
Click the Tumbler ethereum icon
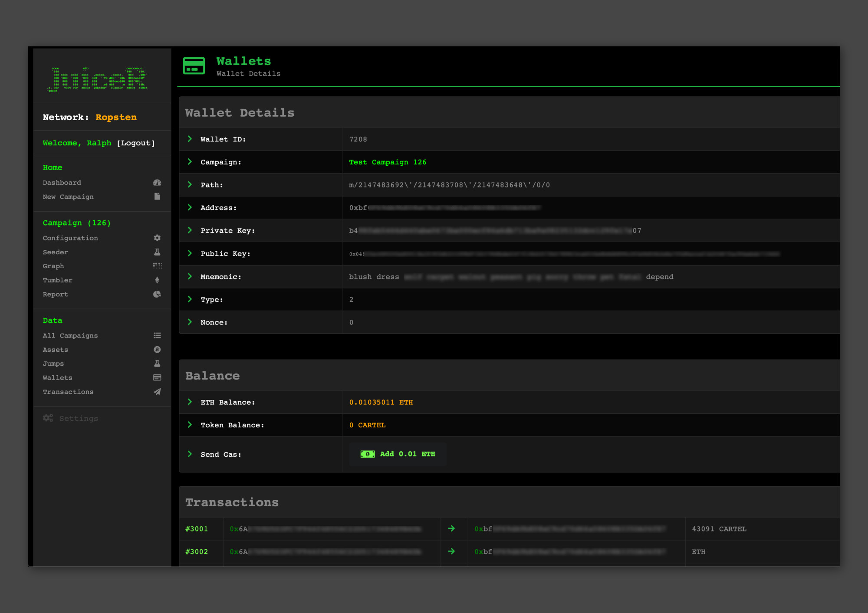157,280
